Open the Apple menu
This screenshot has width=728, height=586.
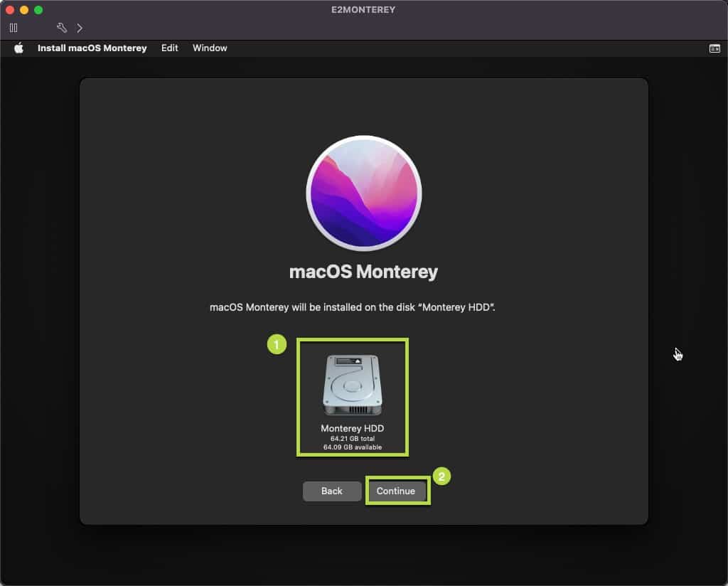[18, 48]
